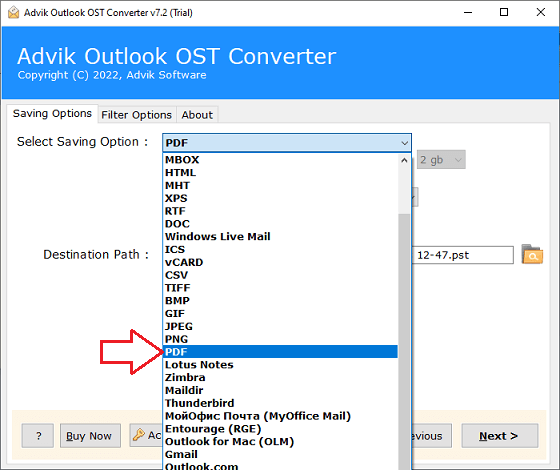Screen dimensions: 560x470
Task: Switch to the Filter Options tab
Action: pyautogui.click(x=136, y=115)
